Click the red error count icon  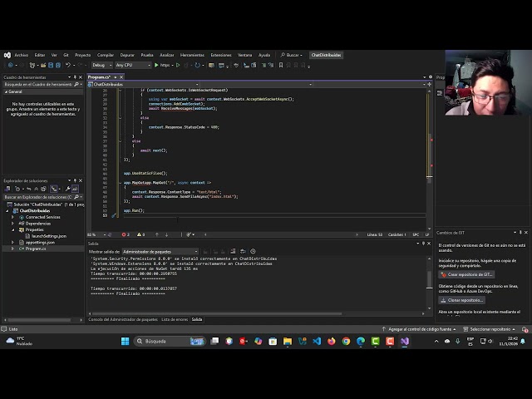click(x=125, y=234)
